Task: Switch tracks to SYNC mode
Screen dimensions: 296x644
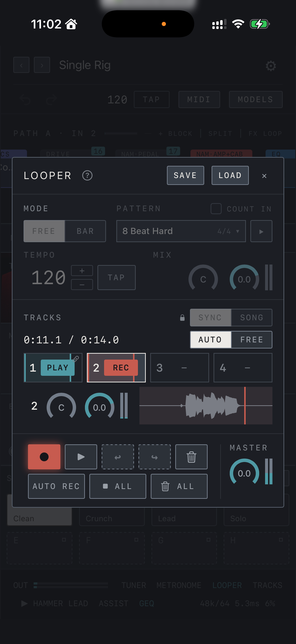Action: pyautogui.click(x=211, y=318)
